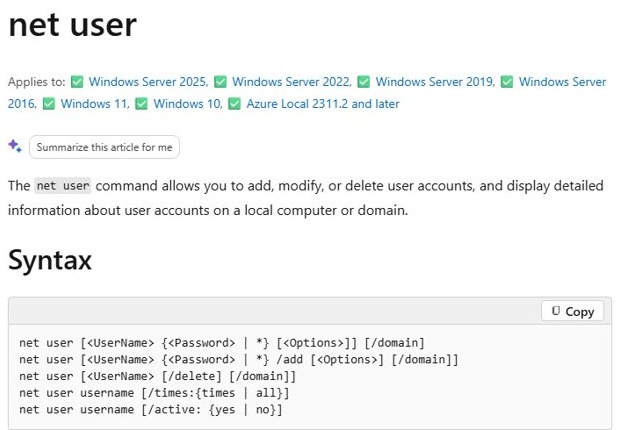The height and width of the screenshot is (430, 620).
Task: Click green checkmark before Azure Local 2311.2
Action: (x=234, y=104)
